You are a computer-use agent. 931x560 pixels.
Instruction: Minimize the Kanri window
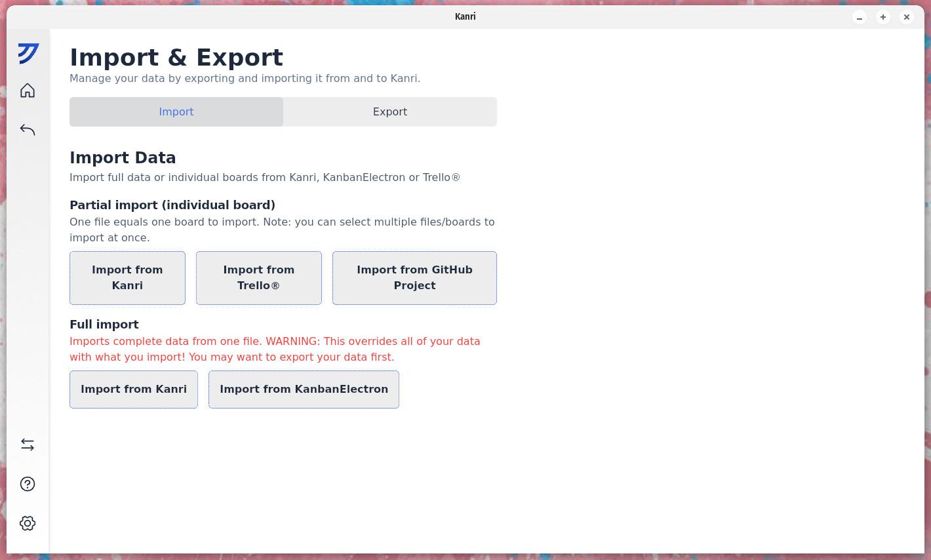pyautogui.click(x=860, y=17)
